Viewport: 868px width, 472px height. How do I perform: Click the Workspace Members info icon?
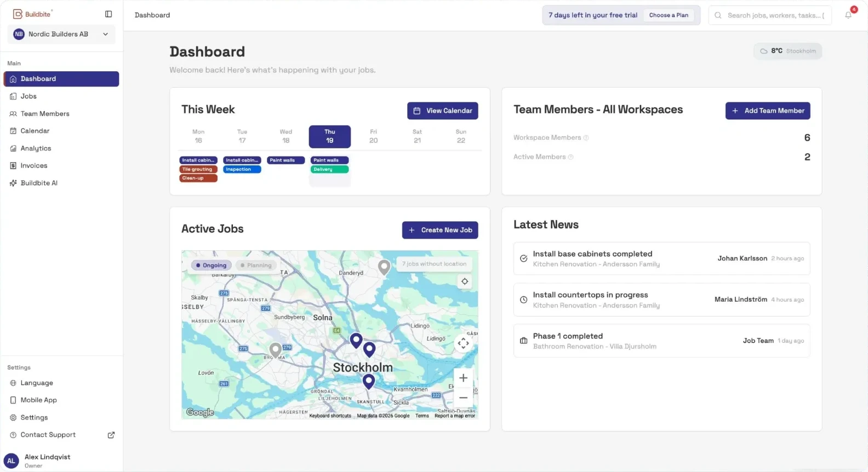[x=586, y=138]
